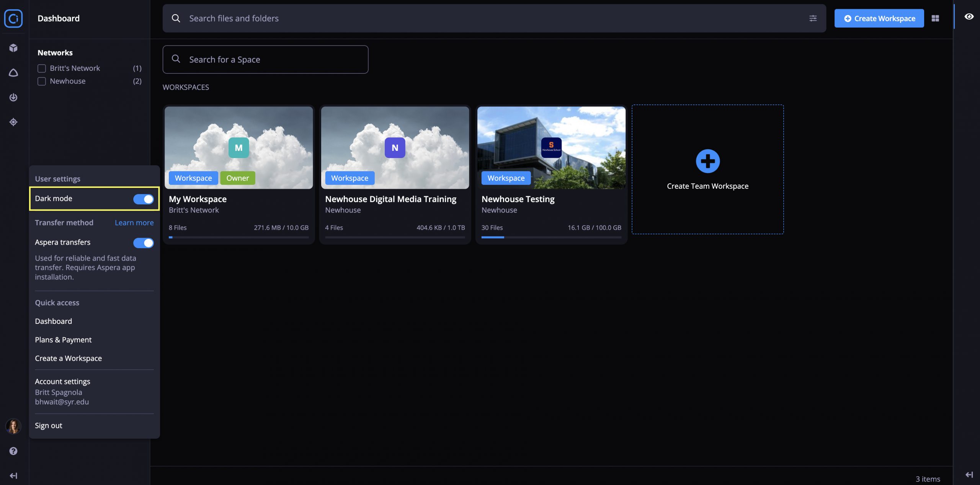Click the "4 Files" count

click(x=334, y=228)
